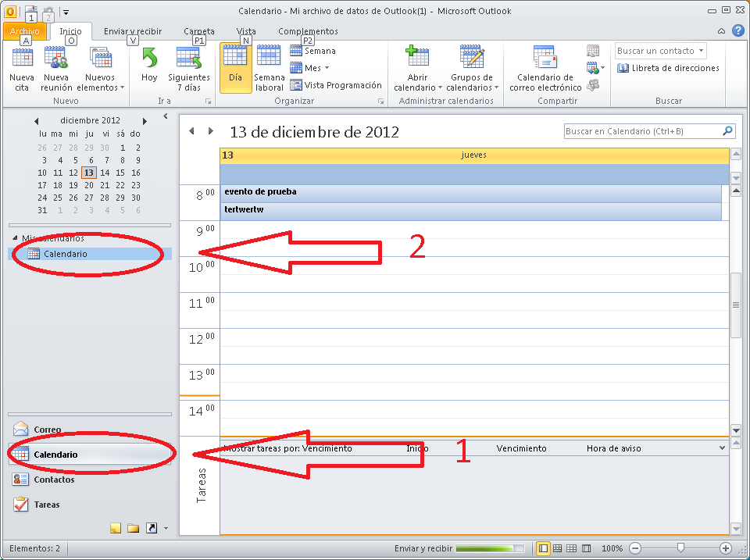750x560 pixels.
Task: Collapse the navigation pane
Action: 166,116
